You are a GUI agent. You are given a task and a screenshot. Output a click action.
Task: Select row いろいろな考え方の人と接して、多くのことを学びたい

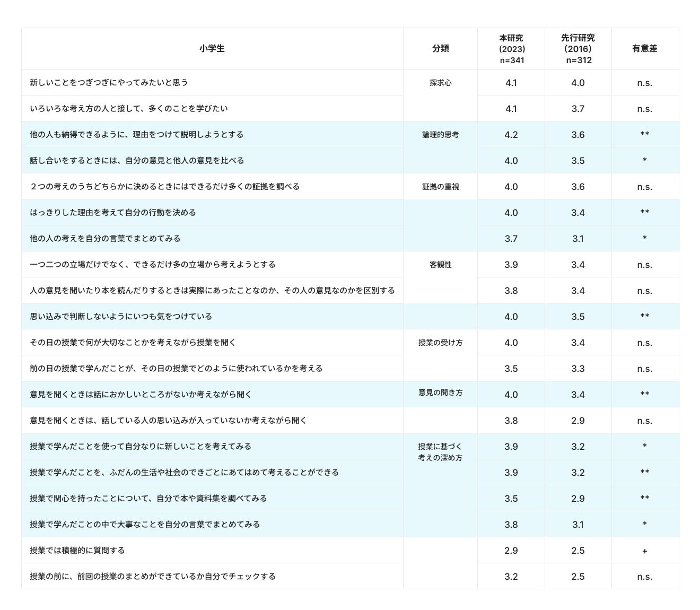tap(350, 108)
